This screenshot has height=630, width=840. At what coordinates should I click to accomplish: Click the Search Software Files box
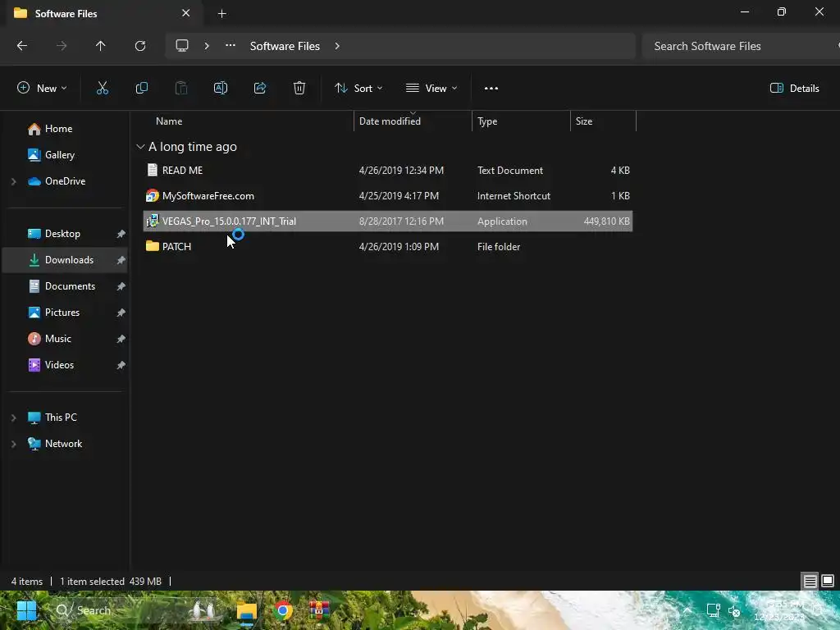tap(741, 46)
